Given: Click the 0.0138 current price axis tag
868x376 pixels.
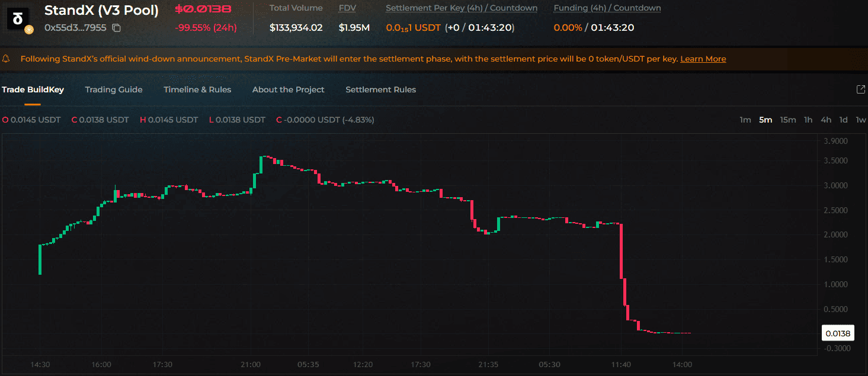Looking at the screenshot, I should click(x=838, y=333).
